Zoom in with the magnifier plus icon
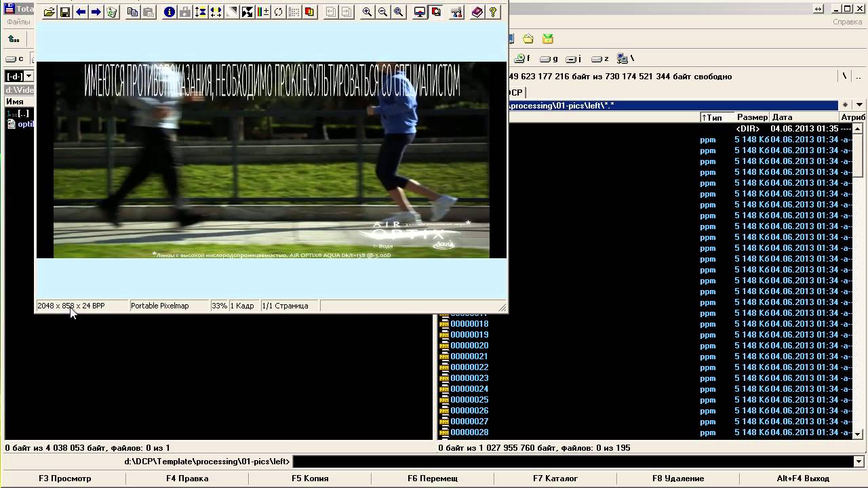This screenshot has height=488, width=868. click(367, 12)
